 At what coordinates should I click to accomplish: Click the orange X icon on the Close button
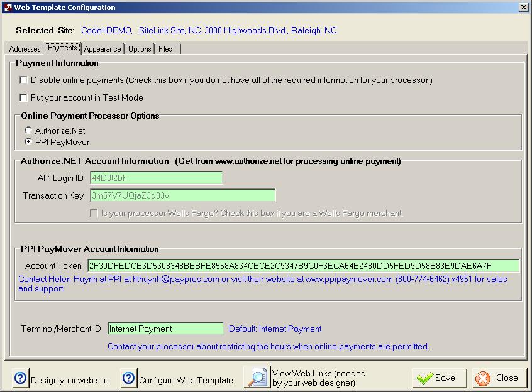pyautogui.click(x=483, y=378)
